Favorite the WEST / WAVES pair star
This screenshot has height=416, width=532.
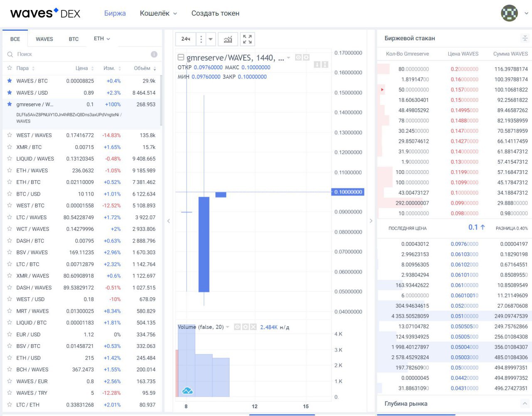pos(10,135)
